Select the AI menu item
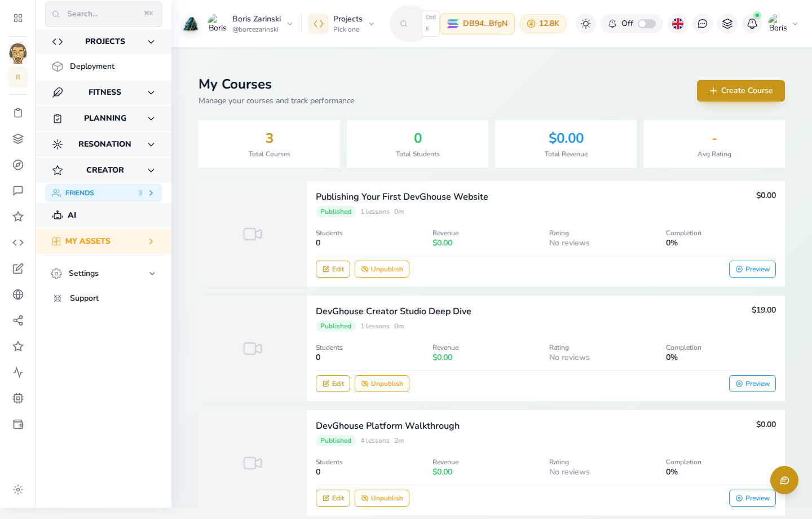Screen dimensions: 812x519 point(104,215)
